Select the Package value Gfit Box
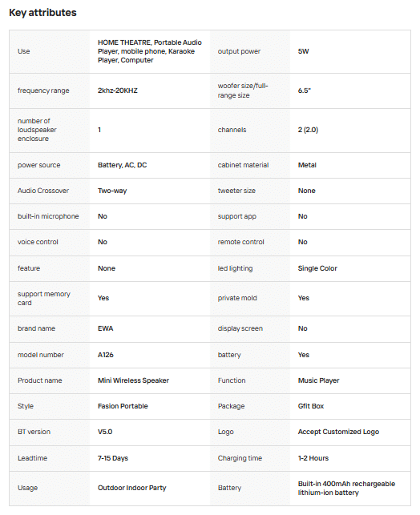The image size is (420, 515). click(311, 406)
